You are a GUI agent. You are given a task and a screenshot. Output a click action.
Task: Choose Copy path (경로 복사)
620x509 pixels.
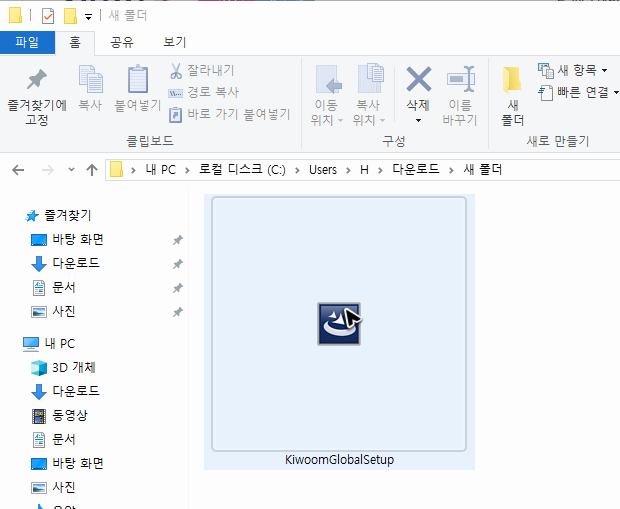point(203,93)
